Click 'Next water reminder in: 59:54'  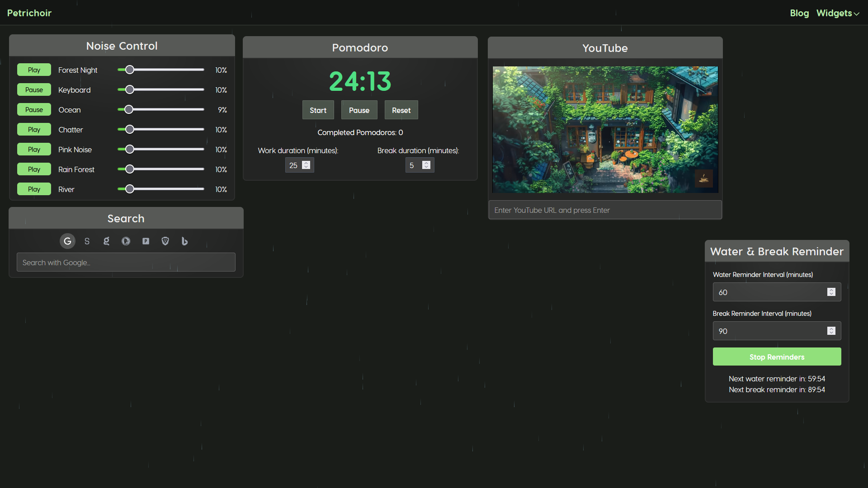coord(777,379)
